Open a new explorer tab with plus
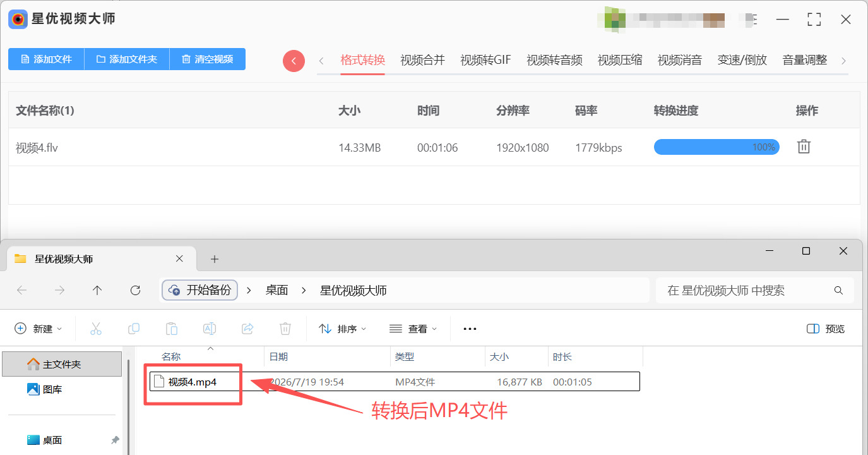Screen dimensions: 868x455 click(x=215, y=259)
